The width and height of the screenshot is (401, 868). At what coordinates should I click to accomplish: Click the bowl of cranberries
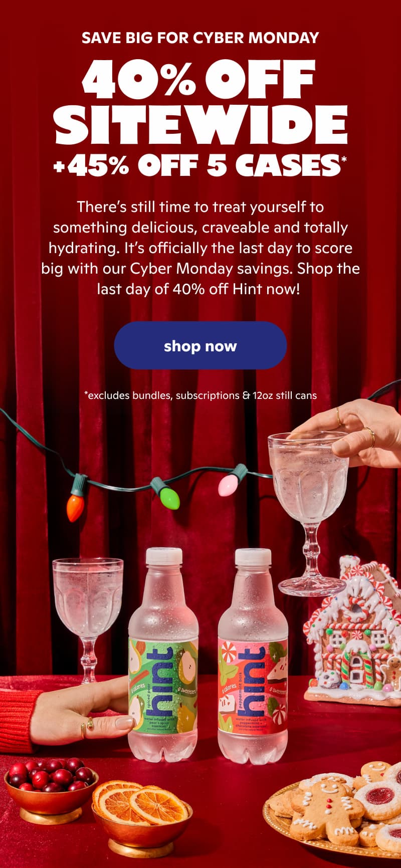coord(52,787)
